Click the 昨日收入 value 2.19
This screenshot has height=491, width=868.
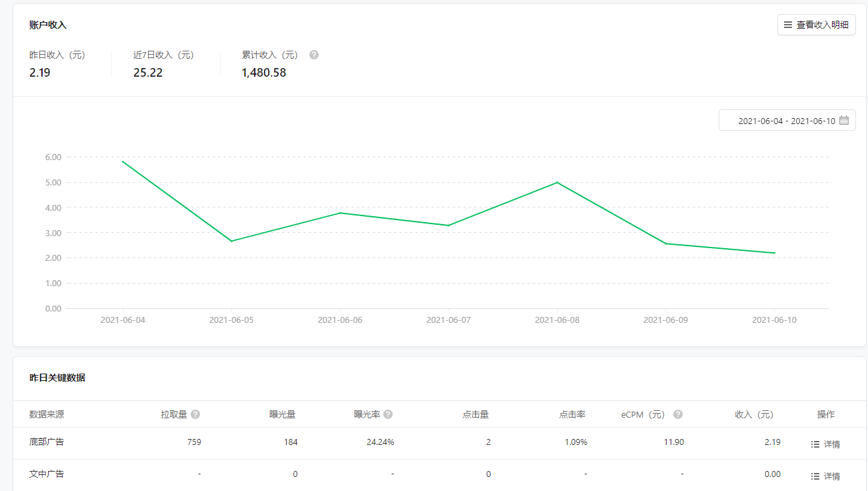point(40,73)
